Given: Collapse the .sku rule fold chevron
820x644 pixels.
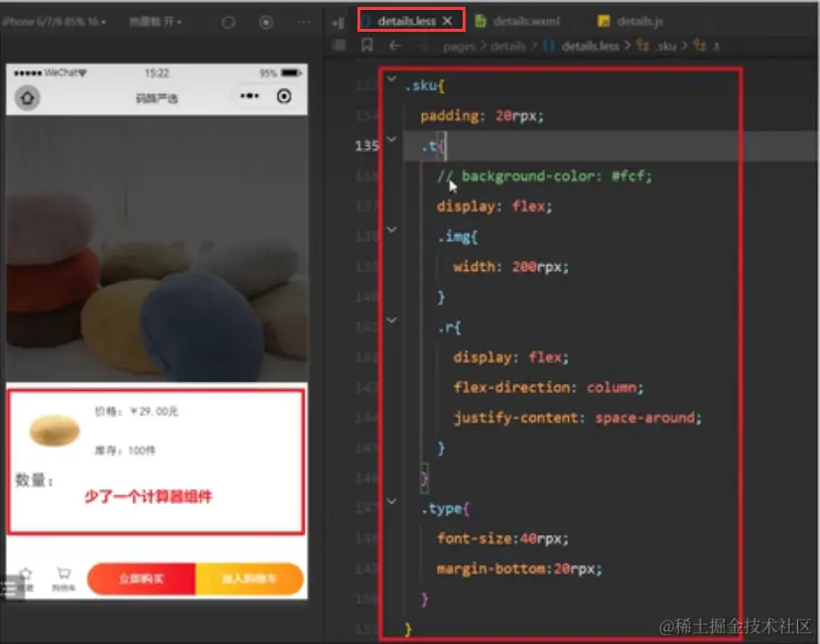Looking at the screenshot, I should [x=392, y=79].
